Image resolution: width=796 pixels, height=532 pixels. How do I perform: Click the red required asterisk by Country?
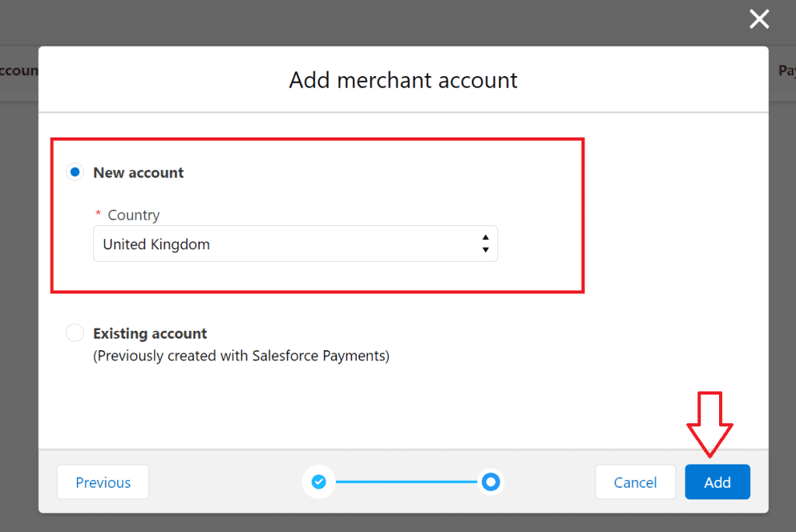pos(98,214)
